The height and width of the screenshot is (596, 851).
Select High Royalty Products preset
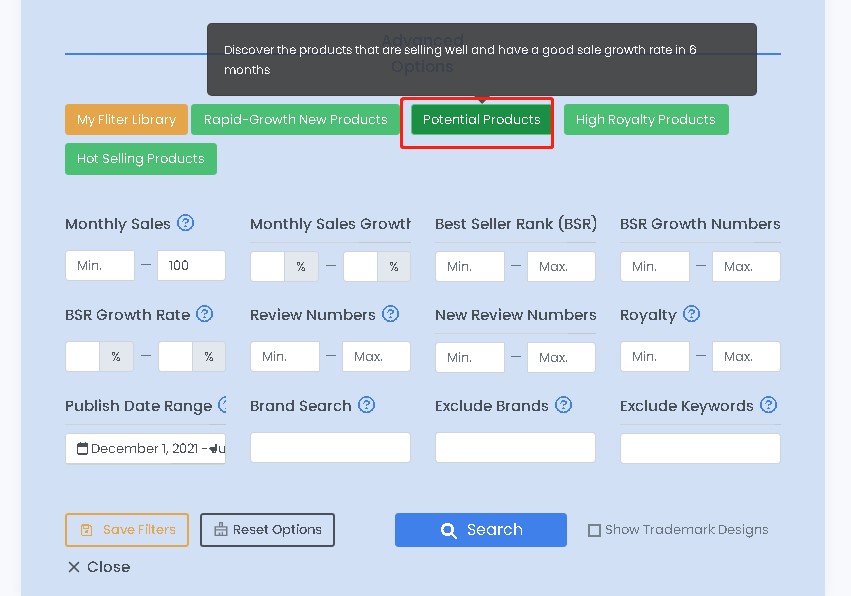[x=646, y=119]
